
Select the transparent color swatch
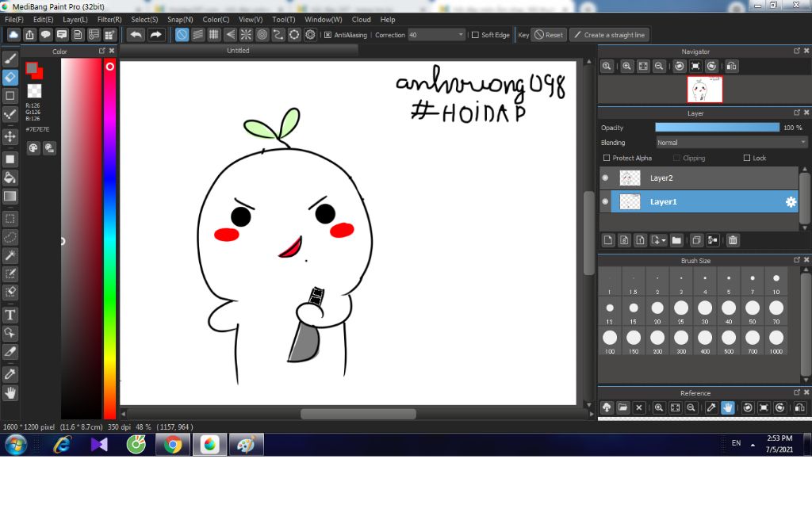click(34, 90)
